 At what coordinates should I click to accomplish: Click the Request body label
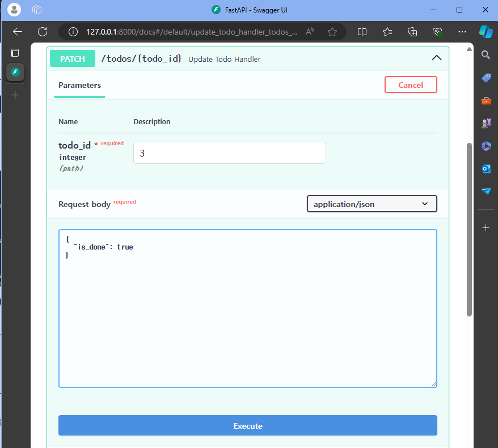pyautogui.click(x=85, y=204)
